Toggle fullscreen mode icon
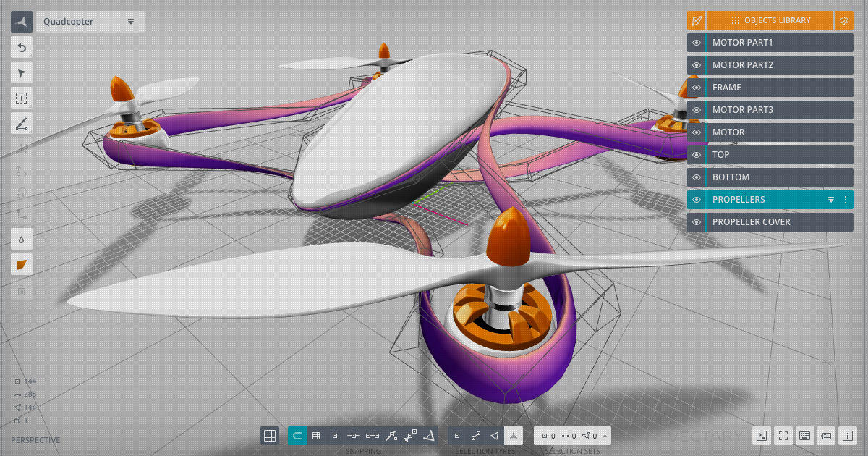The height and width of the screenshot is (456, 868). (x=783, y=436)
